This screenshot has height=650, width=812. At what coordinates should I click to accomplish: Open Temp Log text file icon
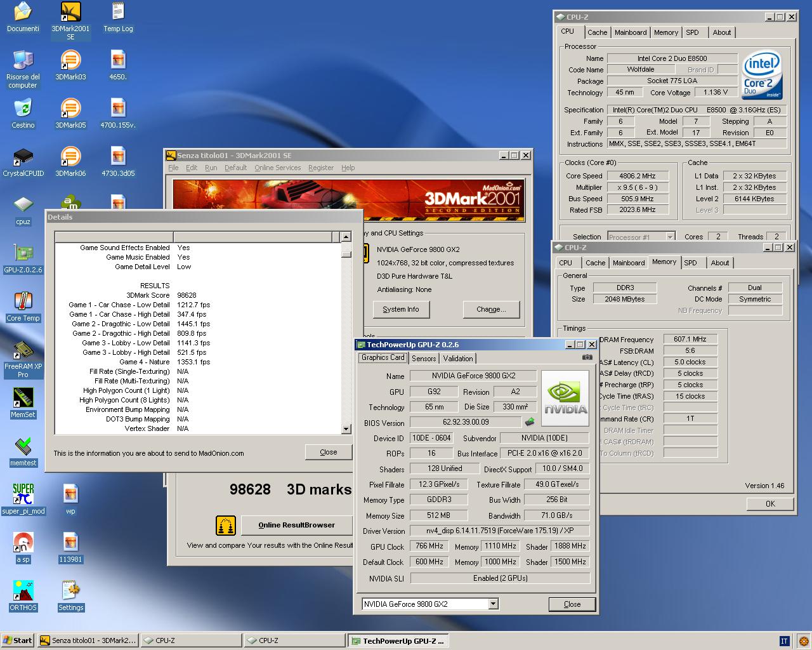click(x=118, y=17)
